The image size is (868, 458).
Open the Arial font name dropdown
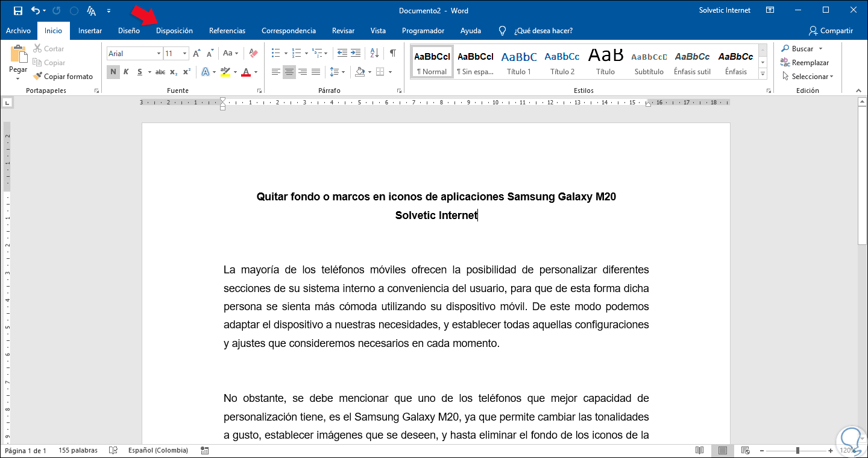[x=159, y=54]
